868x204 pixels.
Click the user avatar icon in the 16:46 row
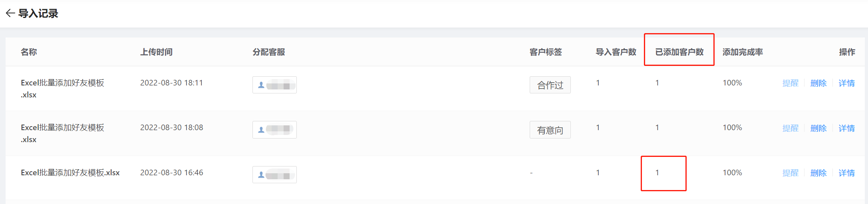(261, 175)
